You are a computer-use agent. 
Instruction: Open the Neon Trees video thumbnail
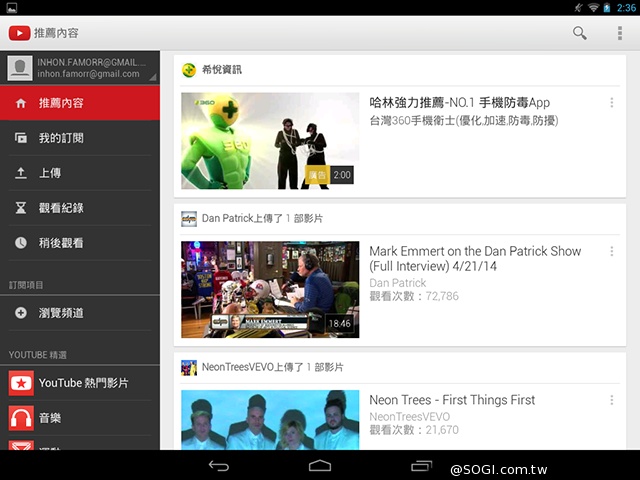point(270,420)
